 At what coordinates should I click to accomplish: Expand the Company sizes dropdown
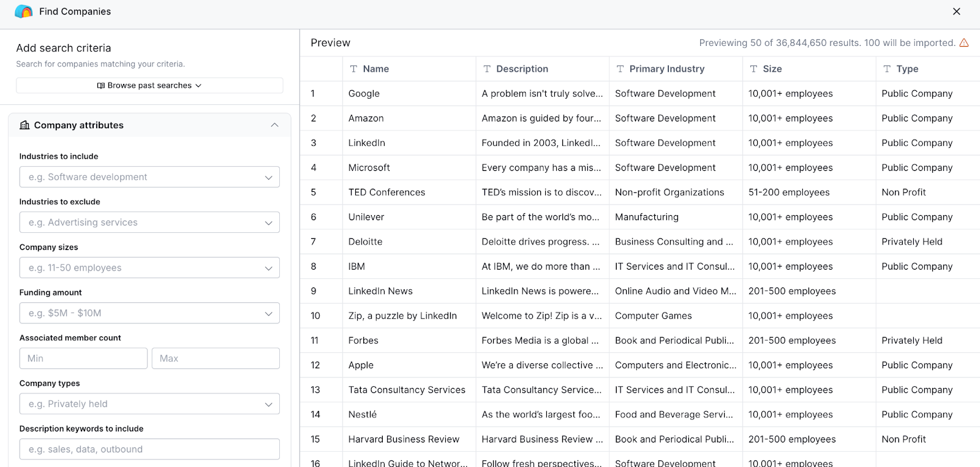pos(149,268)
